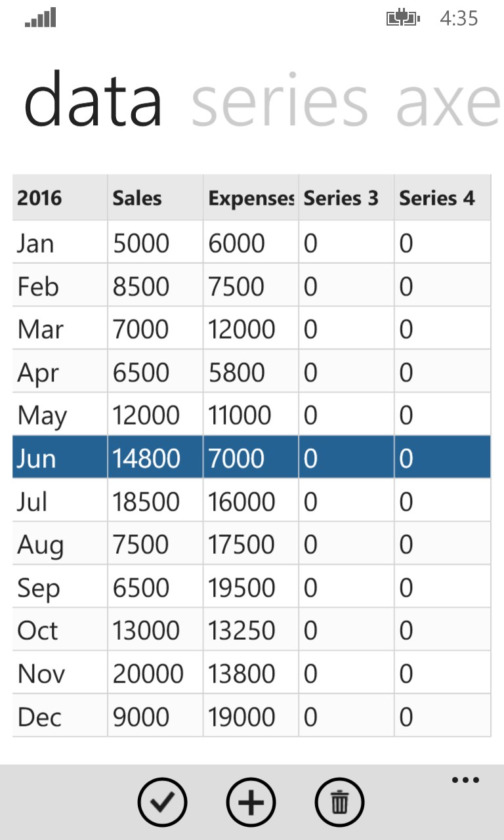Edit Nov sales value 20000

[x=155, y=673]
